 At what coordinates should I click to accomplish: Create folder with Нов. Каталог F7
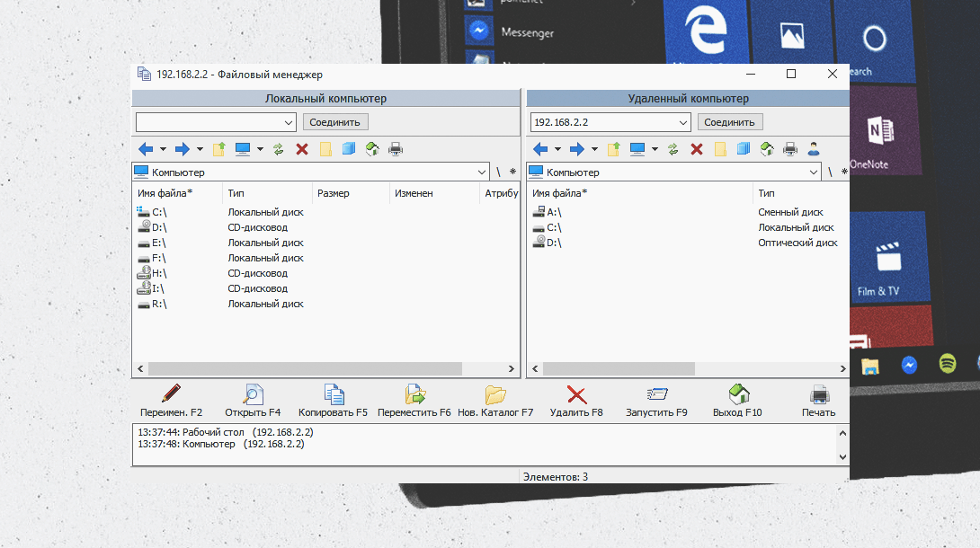pyautogui.click(x=495, y=401)
